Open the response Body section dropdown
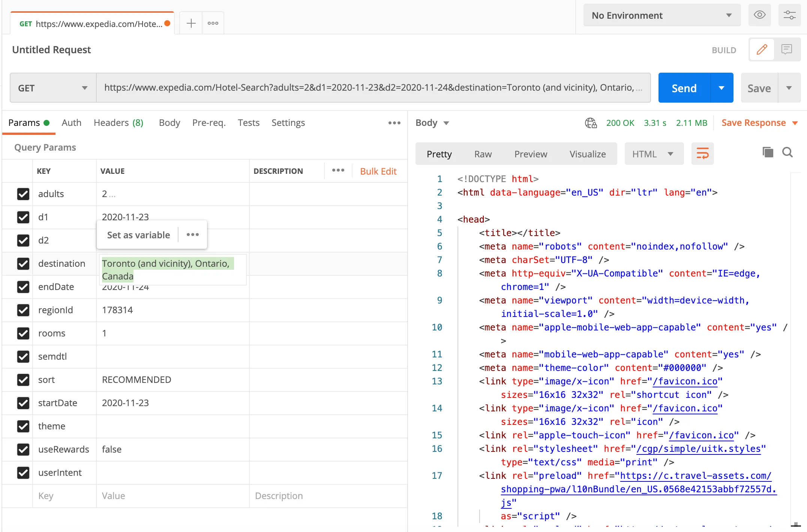807x532 pixels. click(x=432, y=123)
